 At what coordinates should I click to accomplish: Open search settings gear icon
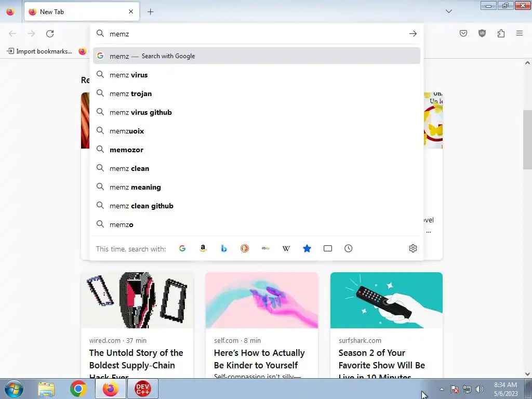[x=413, y=248]
